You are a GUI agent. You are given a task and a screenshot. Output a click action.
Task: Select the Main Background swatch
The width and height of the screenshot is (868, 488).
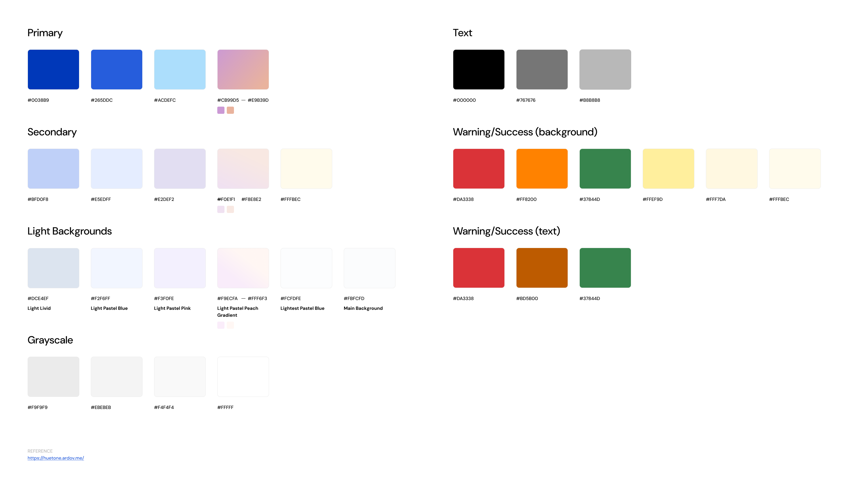tap(369, 268)
